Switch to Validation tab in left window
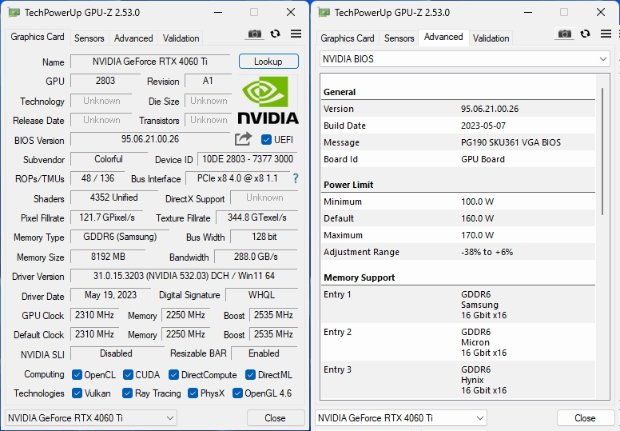 pos(181,38)
